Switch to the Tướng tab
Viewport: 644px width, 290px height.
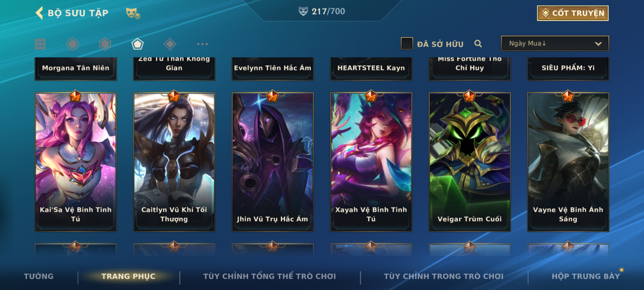pyautogui.click(x=39, y=276)
